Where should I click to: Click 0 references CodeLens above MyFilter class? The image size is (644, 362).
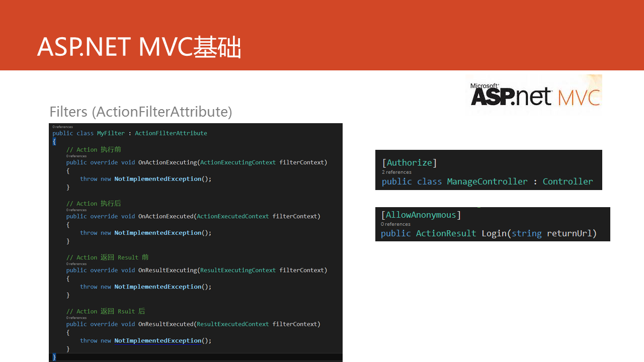click(63, 127)
